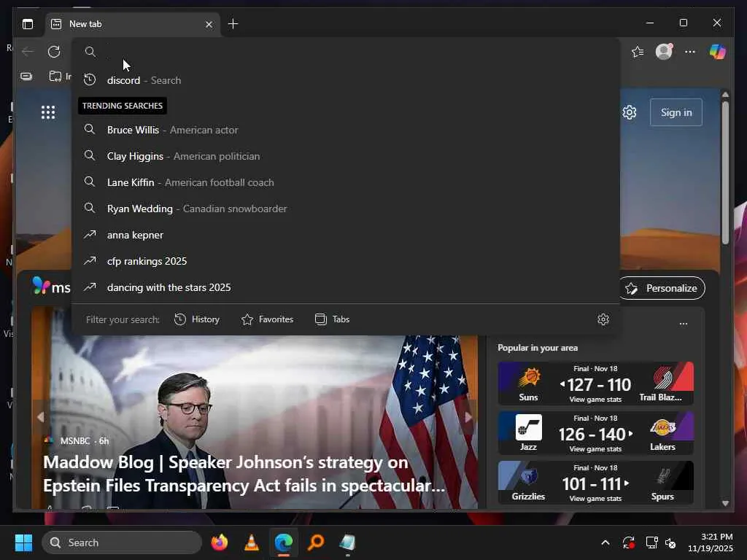Open the browser profile avatar
This screenshot has height=560, width=747.
tap(664, 52)
